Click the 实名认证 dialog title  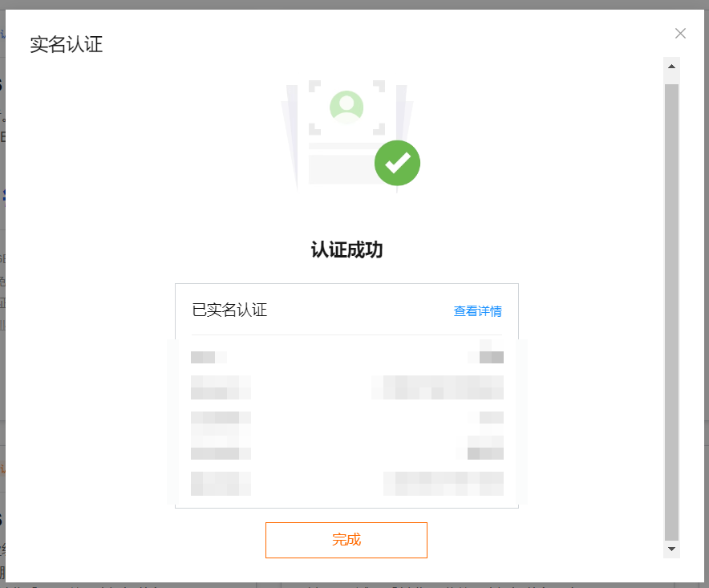(67, 44)
